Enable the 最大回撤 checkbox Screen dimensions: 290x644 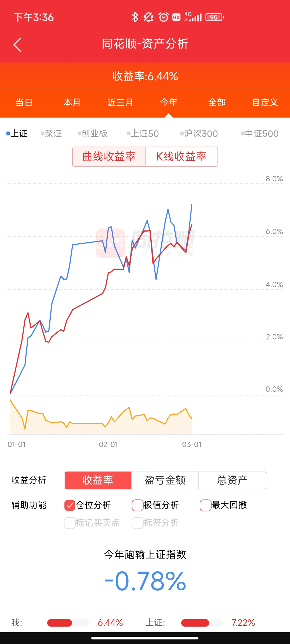205,505
